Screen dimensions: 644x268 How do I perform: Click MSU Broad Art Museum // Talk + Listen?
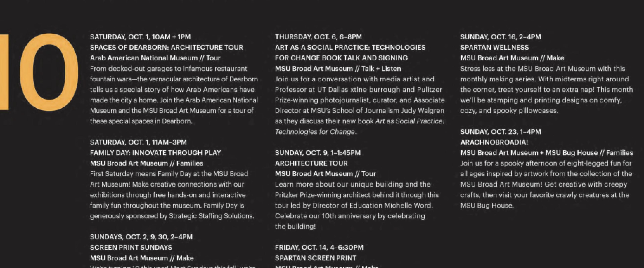click(x=338, y=69)
